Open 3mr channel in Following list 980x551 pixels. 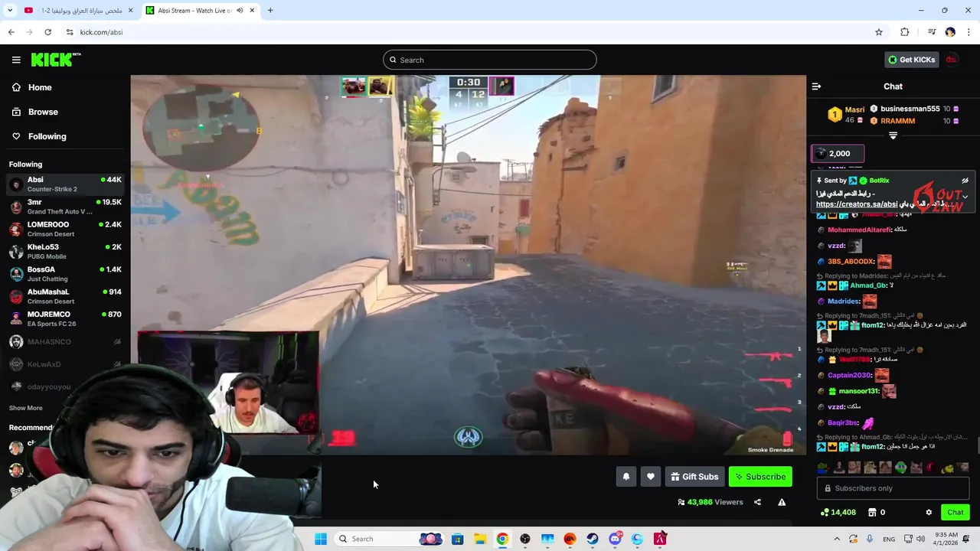click(65, 207)
